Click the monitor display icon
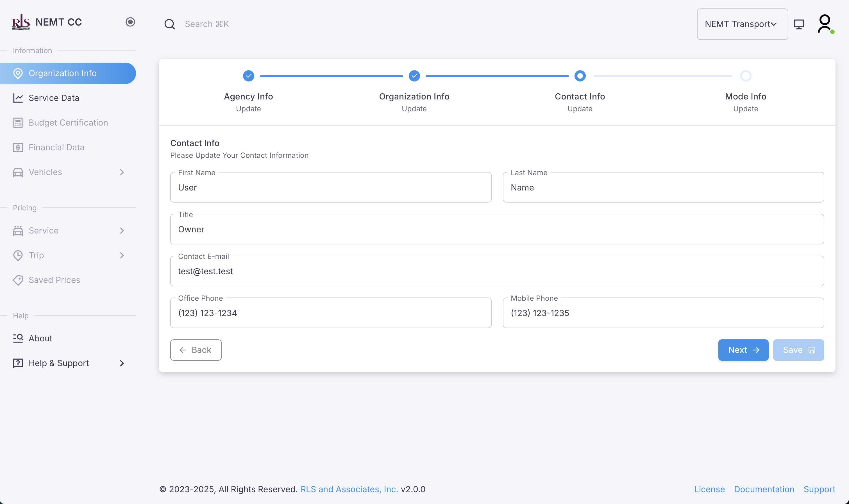 pos(799,24)
